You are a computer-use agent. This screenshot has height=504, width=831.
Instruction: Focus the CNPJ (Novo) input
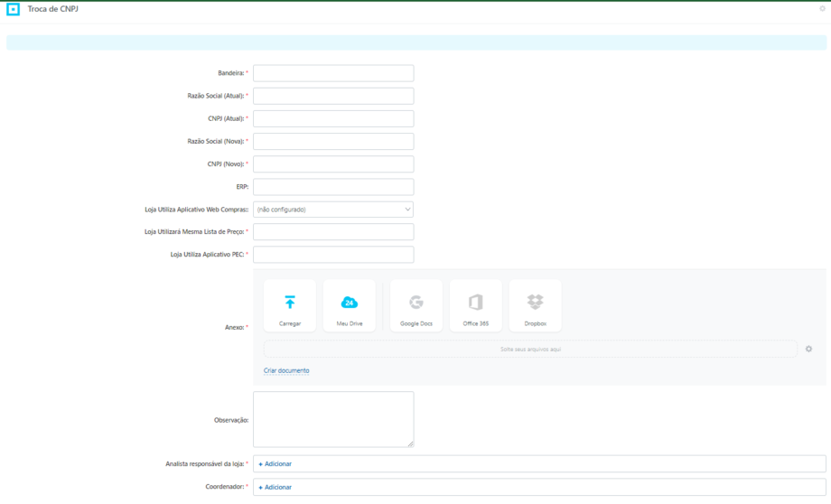(x=333, y=164)
